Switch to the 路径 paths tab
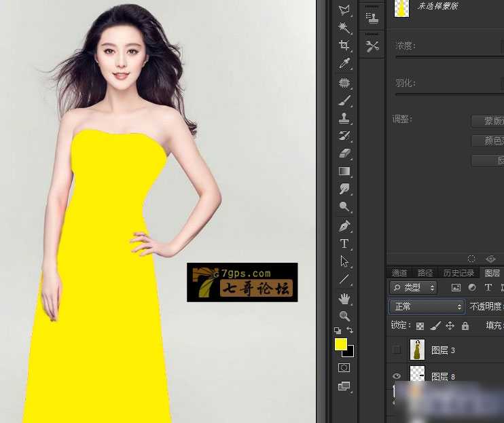504x423 pixels. (x=425, y=273)
